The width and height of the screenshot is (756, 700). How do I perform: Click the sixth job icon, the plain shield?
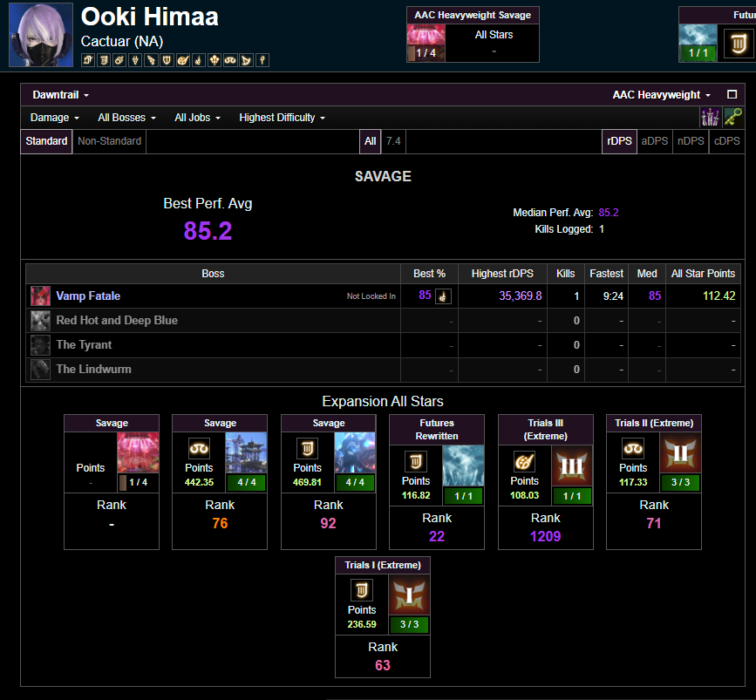click(167, 60)
